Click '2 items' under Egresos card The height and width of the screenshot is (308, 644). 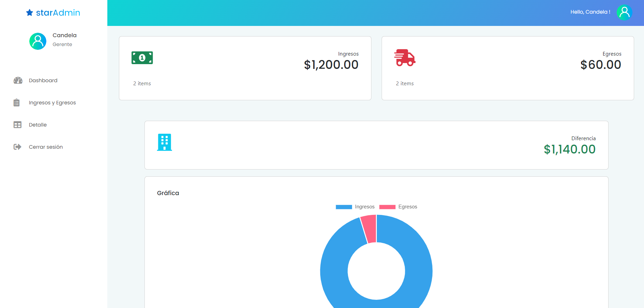click(405, 84)
